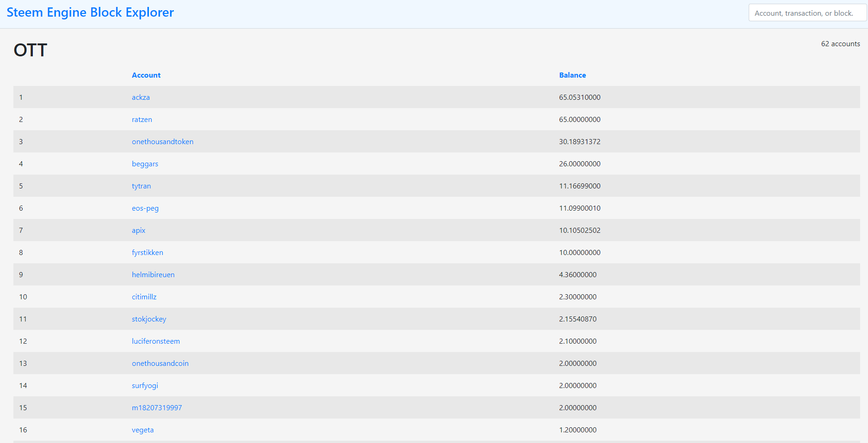Screen dimensions: 868x443
Task: Click the 2.15540870 balance cell
Action: pos(578,319)
